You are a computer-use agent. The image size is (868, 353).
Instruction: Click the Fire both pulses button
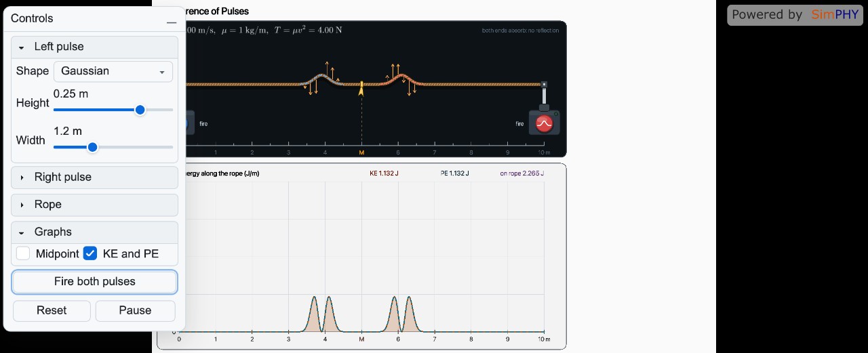(x=95, y=281)
